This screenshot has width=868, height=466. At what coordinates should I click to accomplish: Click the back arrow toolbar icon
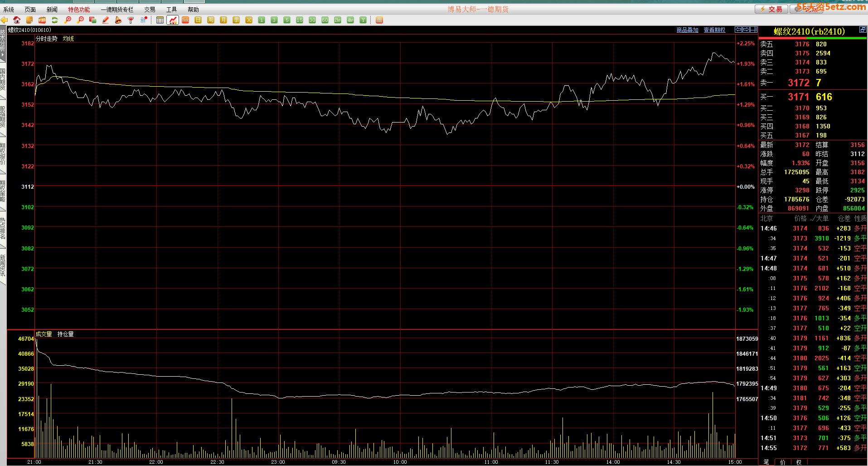[x=5, y=20]
